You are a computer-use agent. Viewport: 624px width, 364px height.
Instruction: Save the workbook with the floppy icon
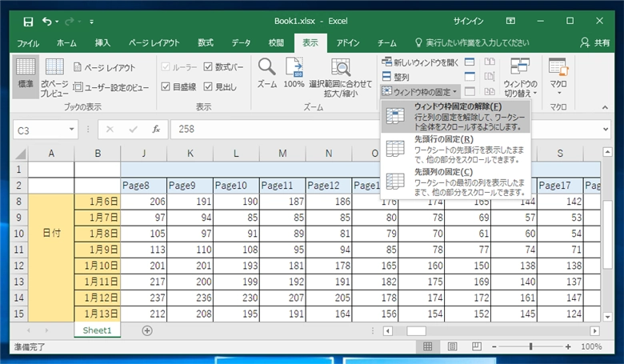click(x=28, y=22)
